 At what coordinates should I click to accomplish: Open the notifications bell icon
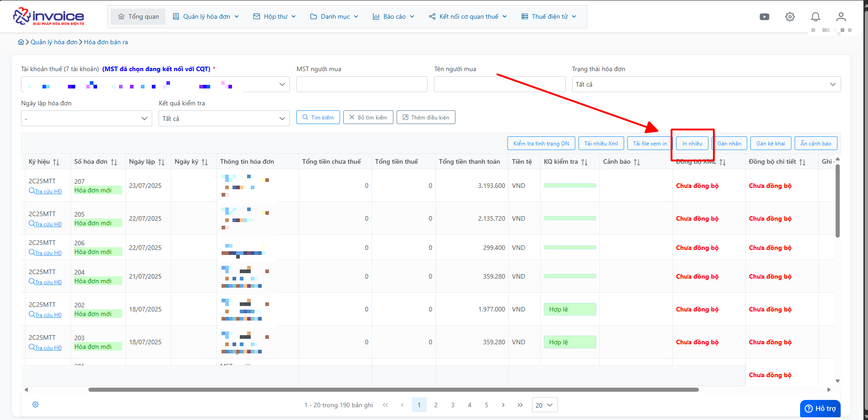(x=816, y=17)
